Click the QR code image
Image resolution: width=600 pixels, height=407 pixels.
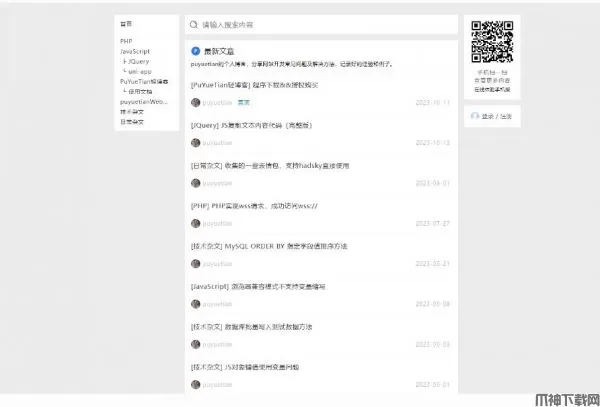492,42
